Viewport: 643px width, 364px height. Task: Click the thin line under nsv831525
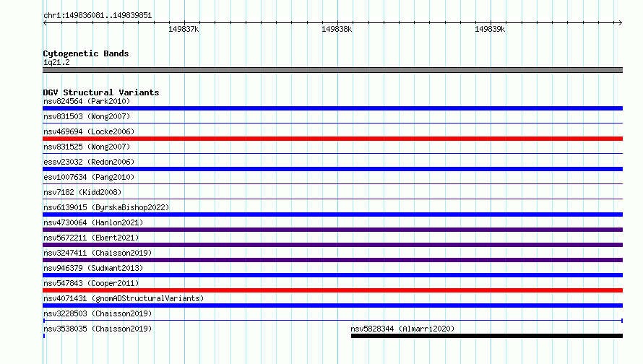click(332, 153)
